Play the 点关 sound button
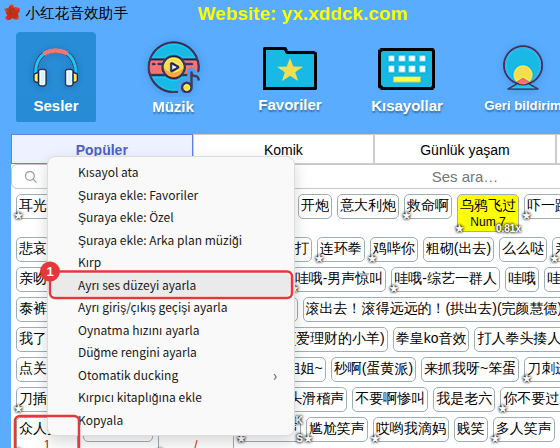 32,369
